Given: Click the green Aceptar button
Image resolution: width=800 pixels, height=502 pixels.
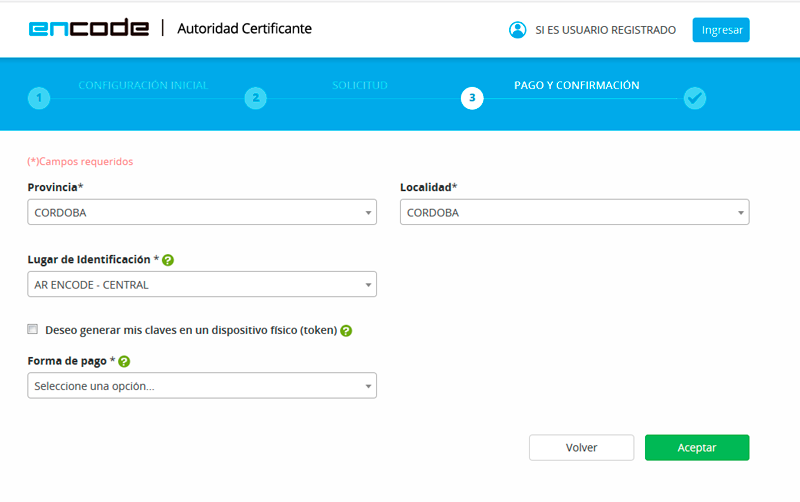Looking at the screenshot, I should pyautogui.click(x=696, y=447).
